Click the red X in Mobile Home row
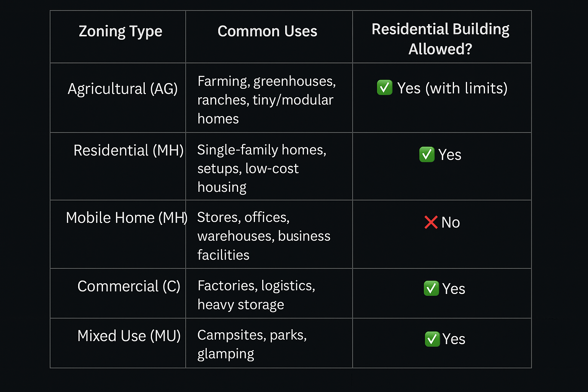Screen dimensions: 588x392 click(x=431, y=222)
